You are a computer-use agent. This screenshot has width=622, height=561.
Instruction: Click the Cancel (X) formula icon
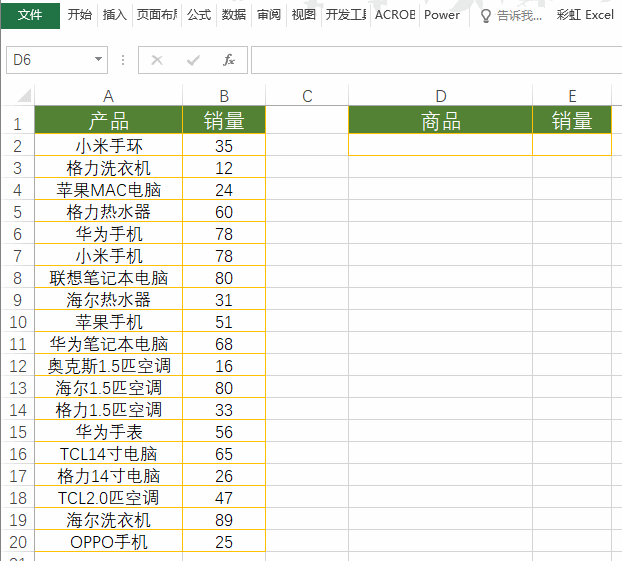pos(157,60)
